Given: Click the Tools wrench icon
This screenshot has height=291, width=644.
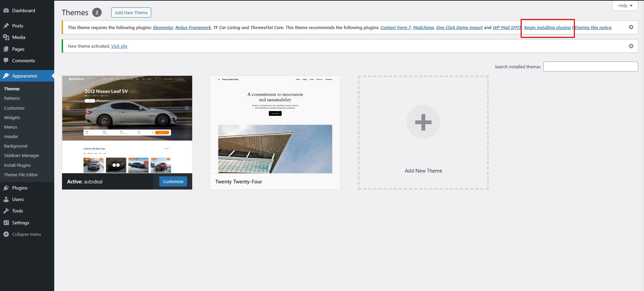Looking at the screenshot, I should (x=6, y=211).
